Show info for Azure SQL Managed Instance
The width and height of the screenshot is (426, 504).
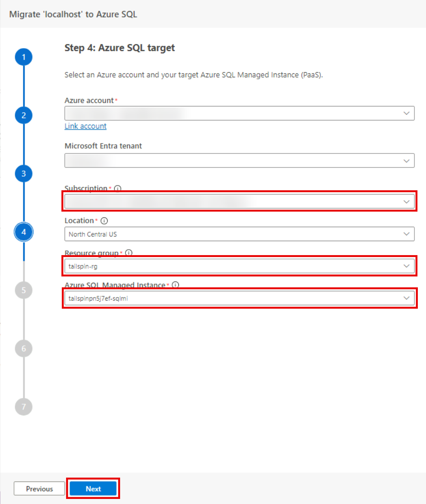(x=176, y=285)
